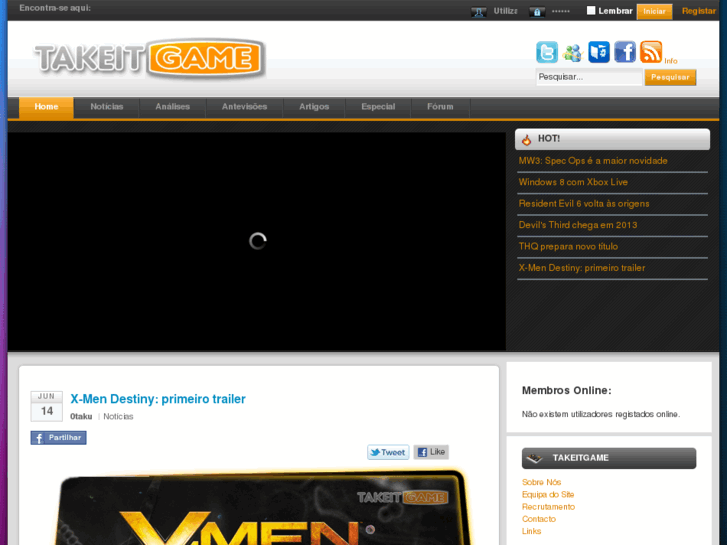The width and height of the screenshot is (727, 545).
Task: Click 'Não existem utilizadores registados online.' text
Action: (x=600, y=414)
